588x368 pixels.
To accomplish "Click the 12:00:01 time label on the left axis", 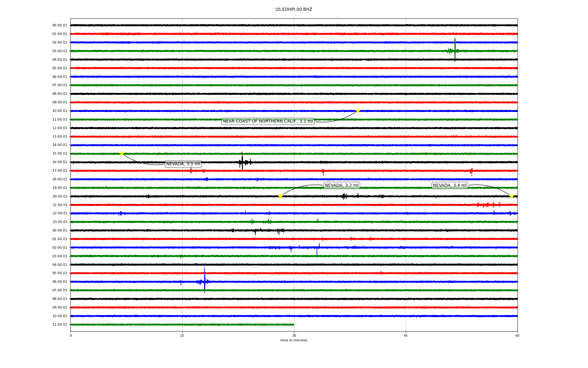I will click(60, 128).
